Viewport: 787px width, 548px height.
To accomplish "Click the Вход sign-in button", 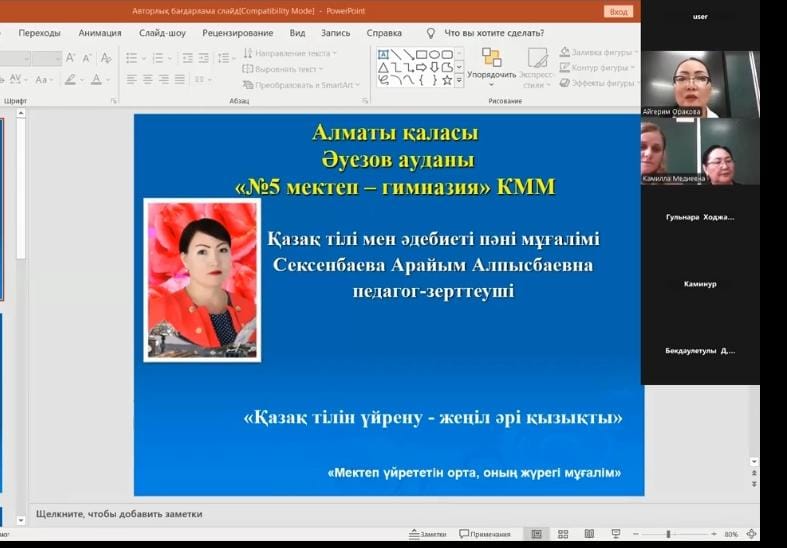I will (618, 11).
